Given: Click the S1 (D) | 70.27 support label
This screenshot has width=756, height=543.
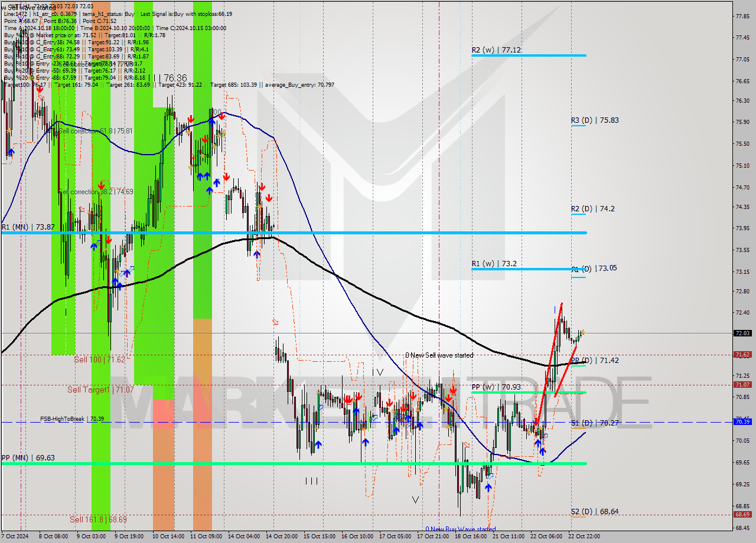Looking at the screenshot, I should 594,423.
